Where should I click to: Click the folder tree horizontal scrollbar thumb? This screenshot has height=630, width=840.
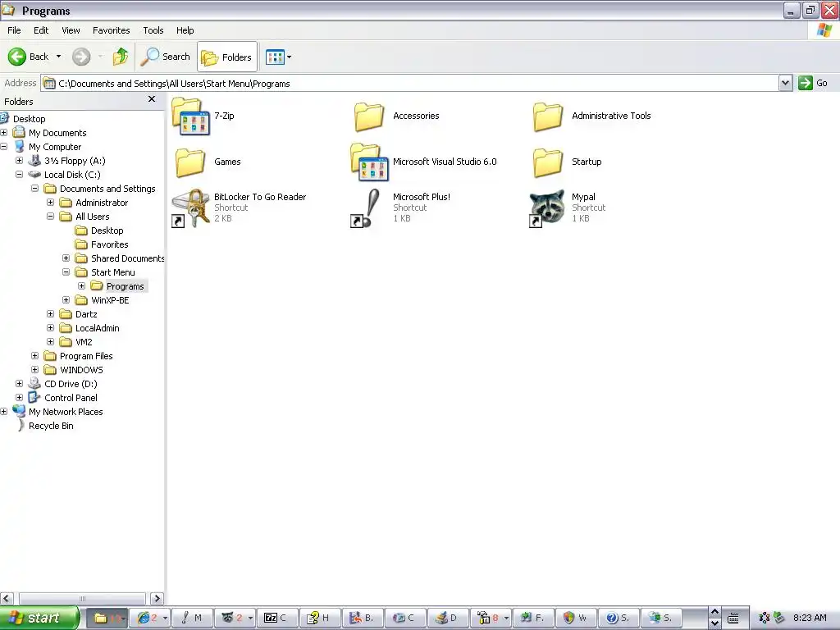(x=82, y=598)
